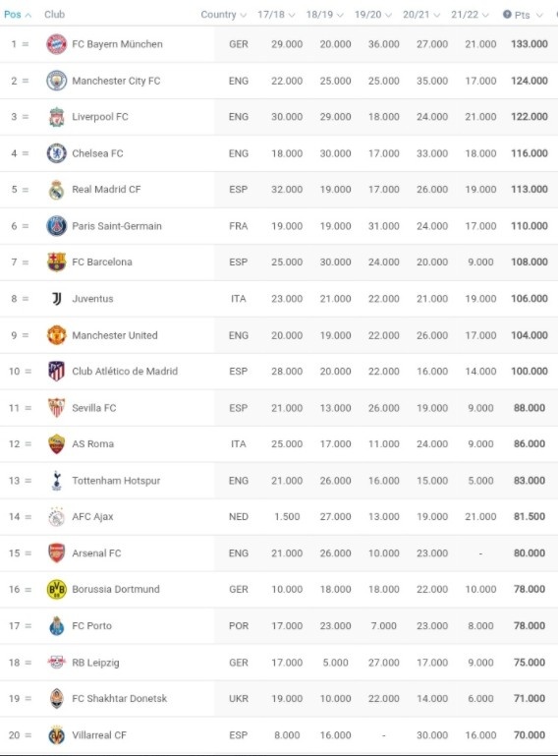The image size is (558, 756).
Task: Click the AFC Ajax crest icon
Action: point(56,517)
